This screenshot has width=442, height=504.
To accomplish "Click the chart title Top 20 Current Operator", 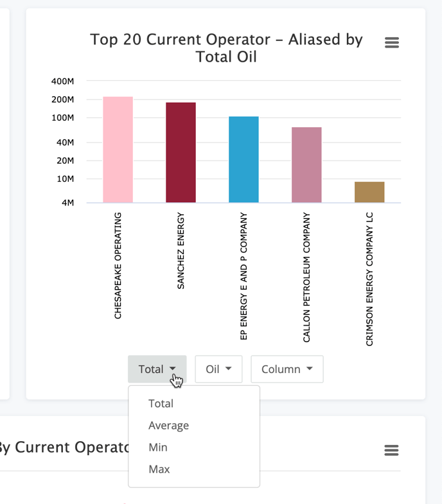I will 226,48.
